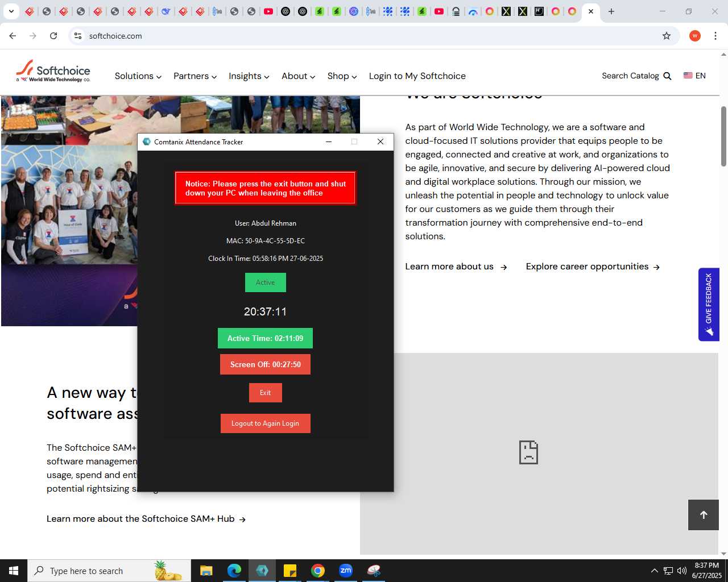Click the address bar URL softchoice.com
This screenshot has width=728, height=582.
click(115, 36)
